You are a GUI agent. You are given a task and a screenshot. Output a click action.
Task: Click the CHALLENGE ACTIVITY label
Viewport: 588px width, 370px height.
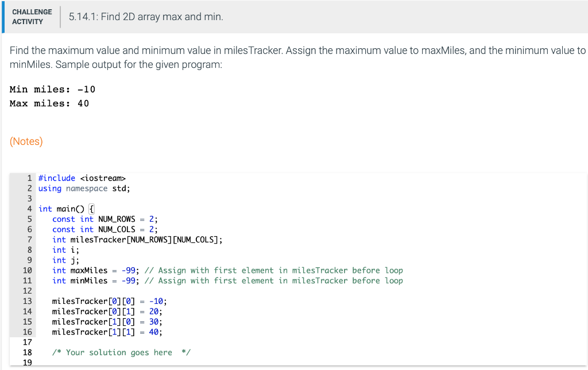coord(32,16)
